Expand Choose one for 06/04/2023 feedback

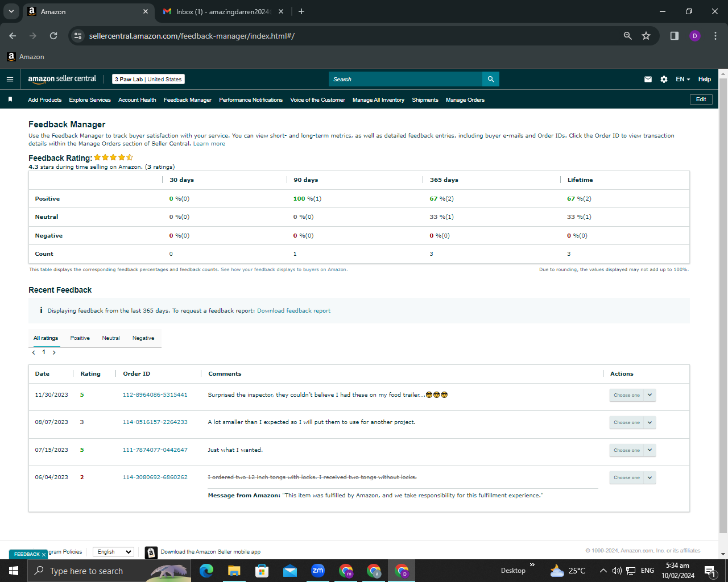coord(632,477)
